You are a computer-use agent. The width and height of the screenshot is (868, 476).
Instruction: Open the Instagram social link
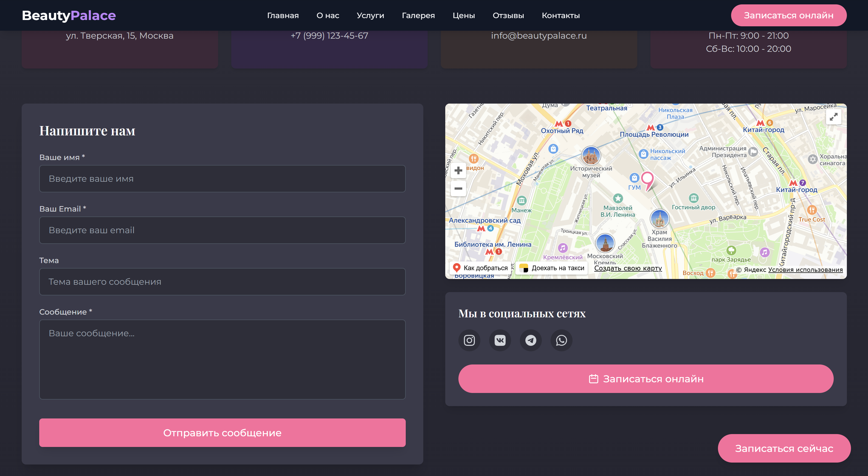[469, 340]
